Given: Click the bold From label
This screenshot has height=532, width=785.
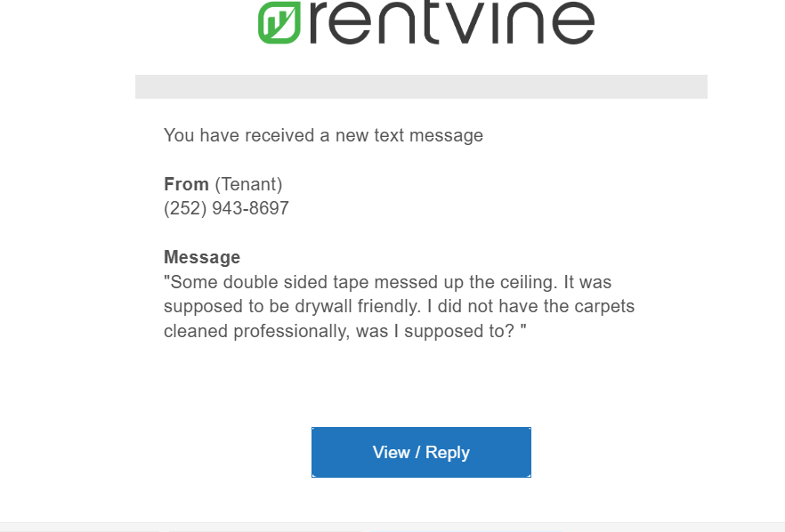Looking at the screenshot, I should (x=186, y=184).
